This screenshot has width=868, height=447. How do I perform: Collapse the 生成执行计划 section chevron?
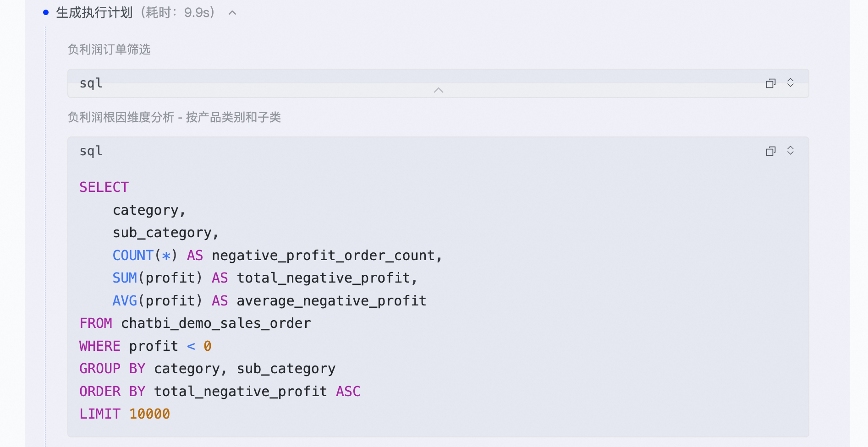point(232,13)
